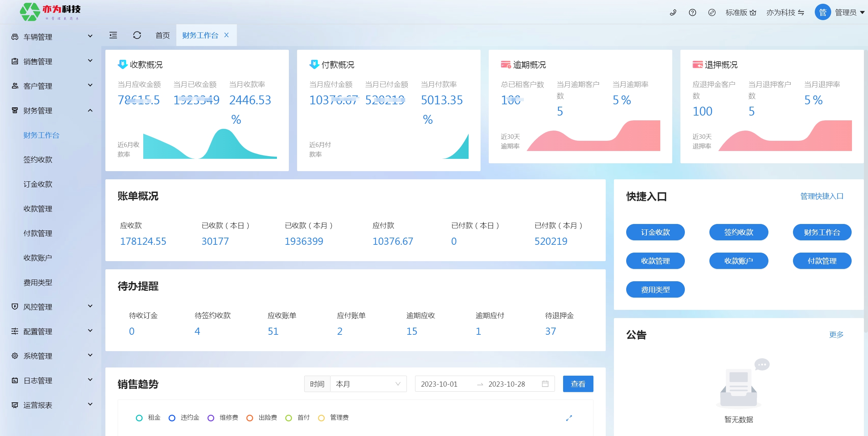Screen dimensions: 868x436
Task: Click the expand chart fullscreen icon
Action: [x=569, y=418]
